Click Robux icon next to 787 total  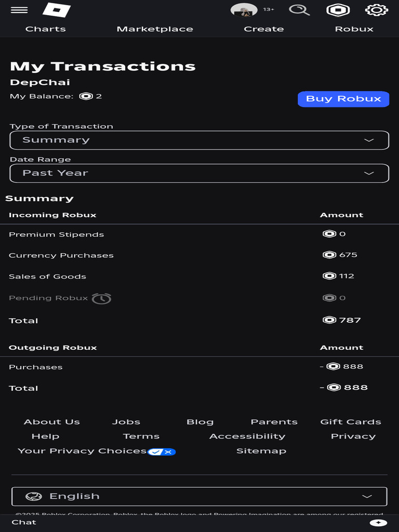(329, 320)
